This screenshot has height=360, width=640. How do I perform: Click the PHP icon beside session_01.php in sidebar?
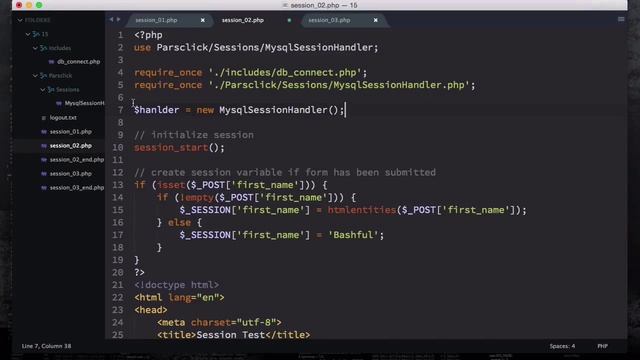pyautogui.click(x=44, y=132)
